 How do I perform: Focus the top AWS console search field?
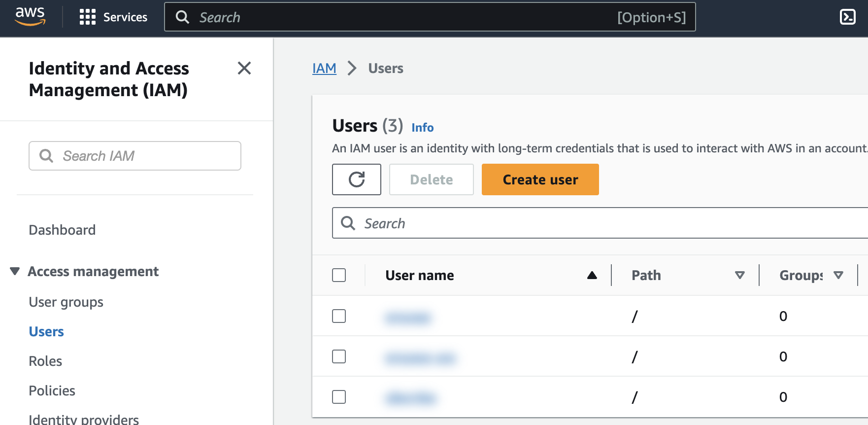430,17
